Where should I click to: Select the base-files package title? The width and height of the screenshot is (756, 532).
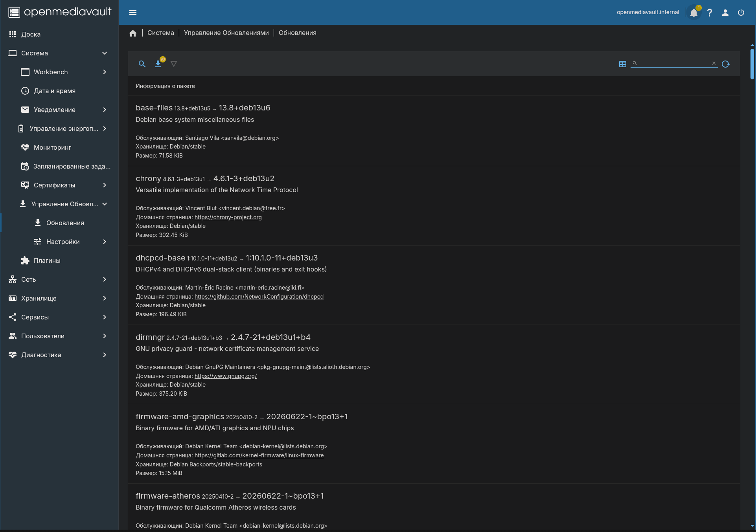point(154,108)
